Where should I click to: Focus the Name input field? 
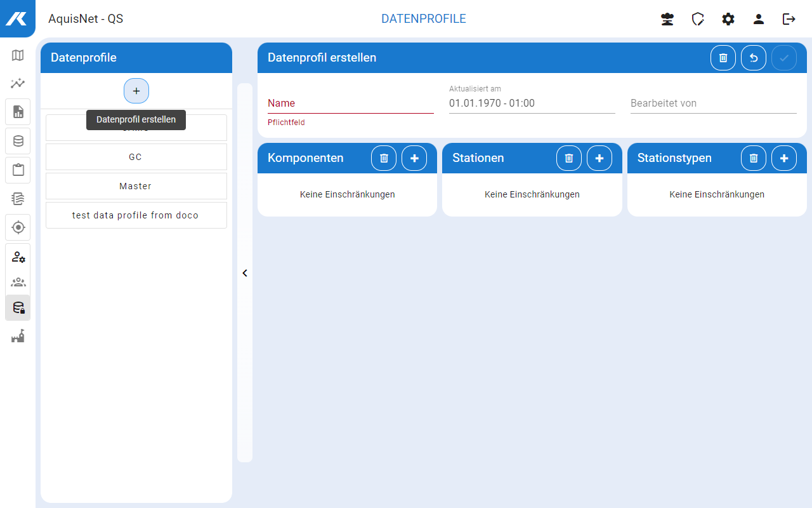point(350,103)
